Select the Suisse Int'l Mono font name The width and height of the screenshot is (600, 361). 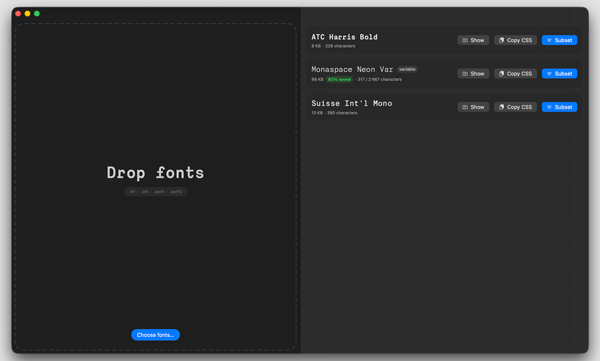point(352,103)
